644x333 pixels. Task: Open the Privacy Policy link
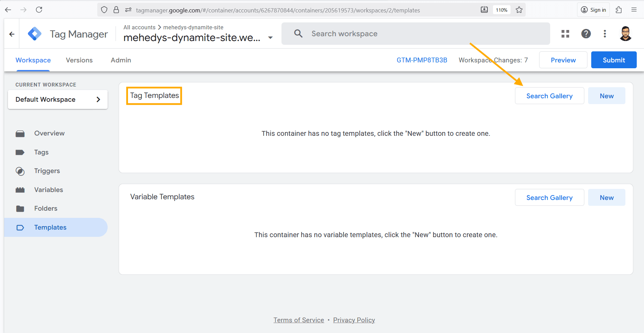[x=354, y=320]
